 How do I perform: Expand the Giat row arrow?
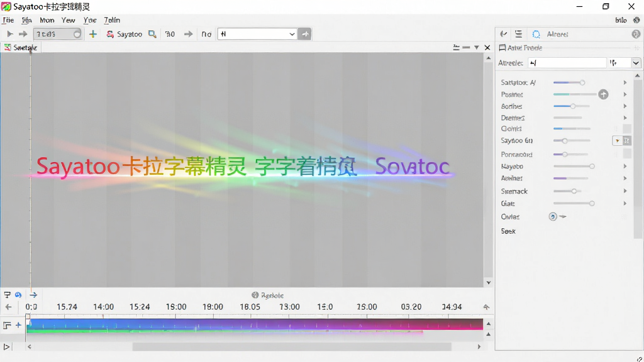click(625, 203)
